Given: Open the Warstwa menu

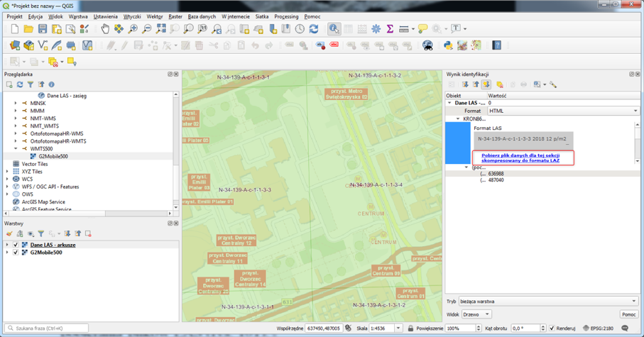Looking at the screenshot, I should pyautogui.click(x=78, y=17).
